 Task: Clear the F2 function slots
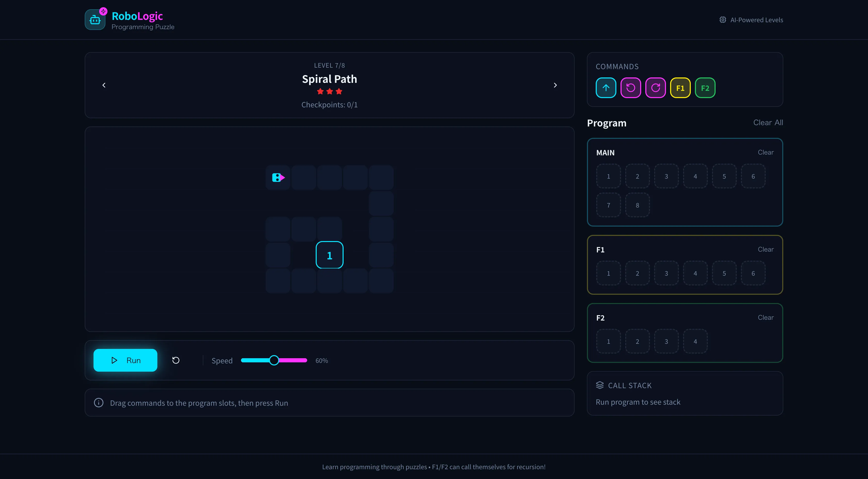(765, 317)
